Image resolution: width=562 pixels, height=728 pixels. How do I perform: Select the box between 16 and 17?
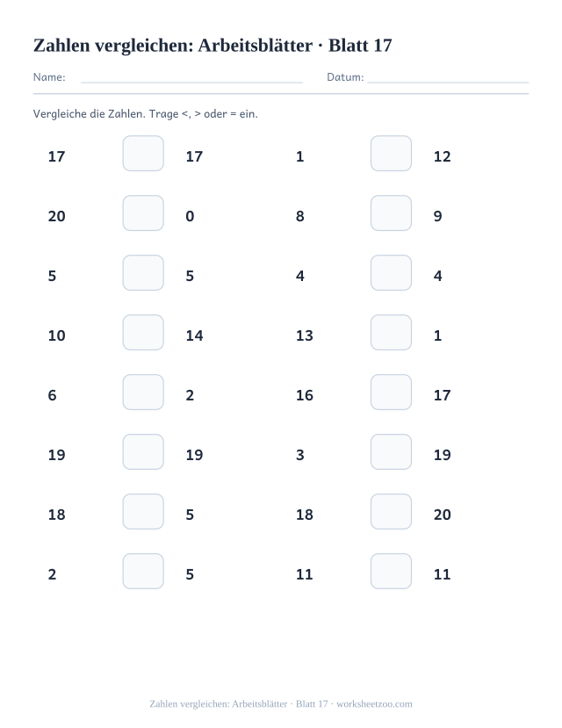point(391,393)
